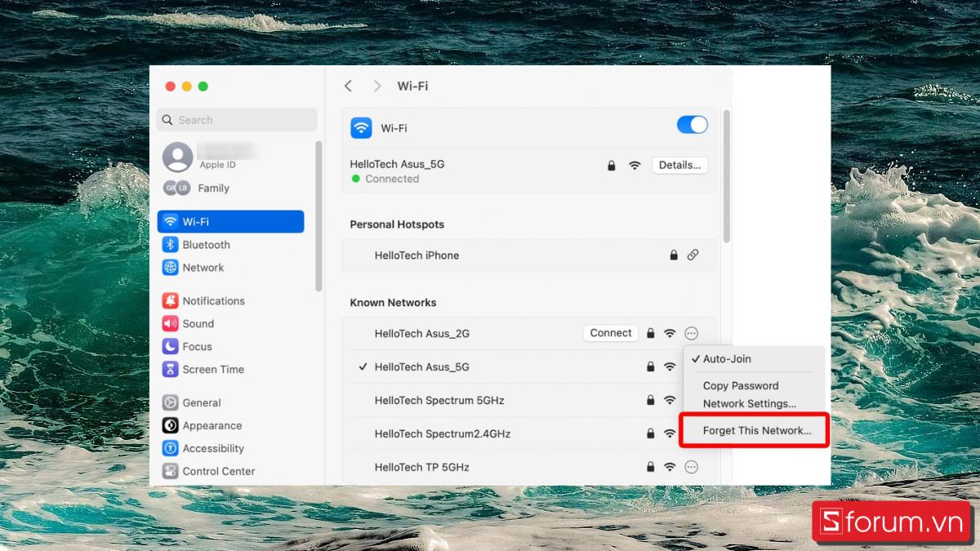Connect to HelloTech Asus_2G

pyautogui.click(x=609, y=333)
